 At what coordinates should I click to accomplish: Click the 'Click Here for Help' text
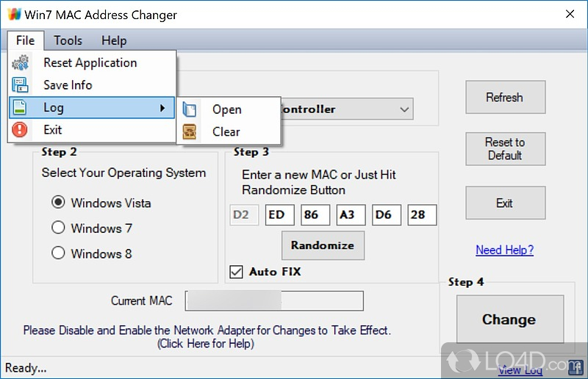[x=206, y=344]
